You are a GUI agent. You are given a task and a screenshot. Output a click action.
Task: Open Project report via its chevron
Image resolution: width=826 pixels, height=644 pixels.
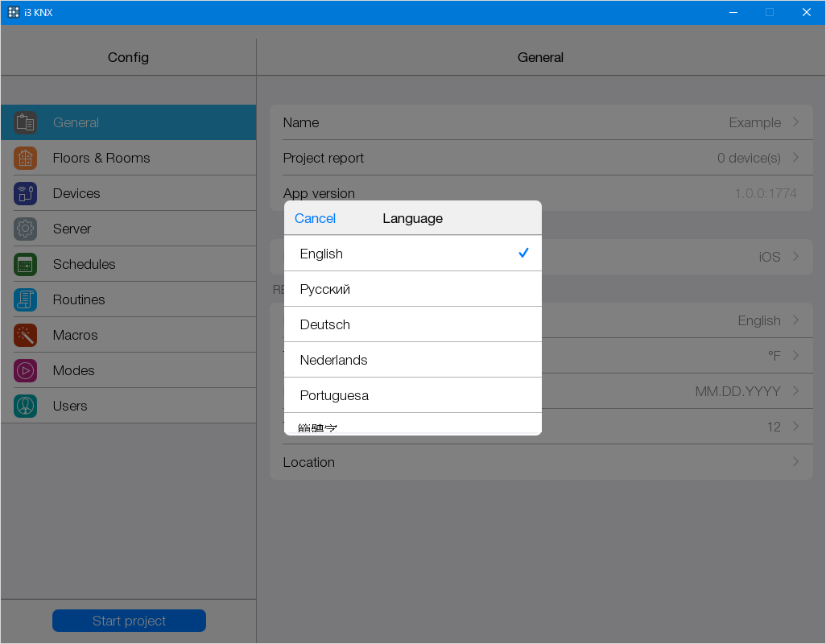point(795,158)
